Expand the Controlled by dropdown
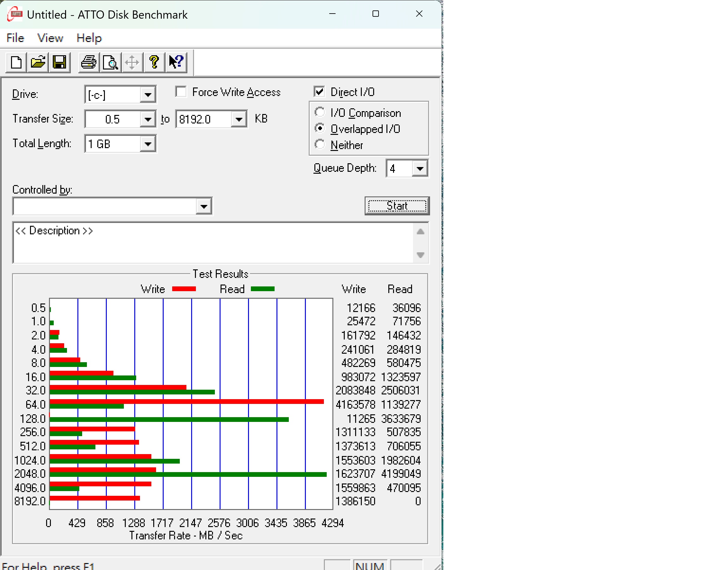728x570 pixels. click(204, 207)
